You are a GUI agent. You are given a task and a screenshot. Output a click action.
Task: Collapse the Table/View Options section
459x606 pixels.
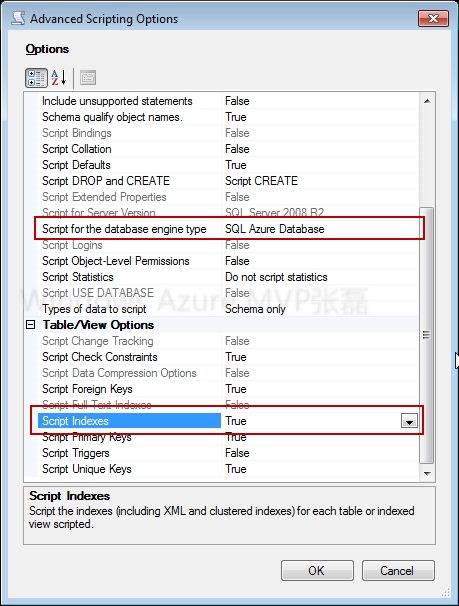click(31, 325)
